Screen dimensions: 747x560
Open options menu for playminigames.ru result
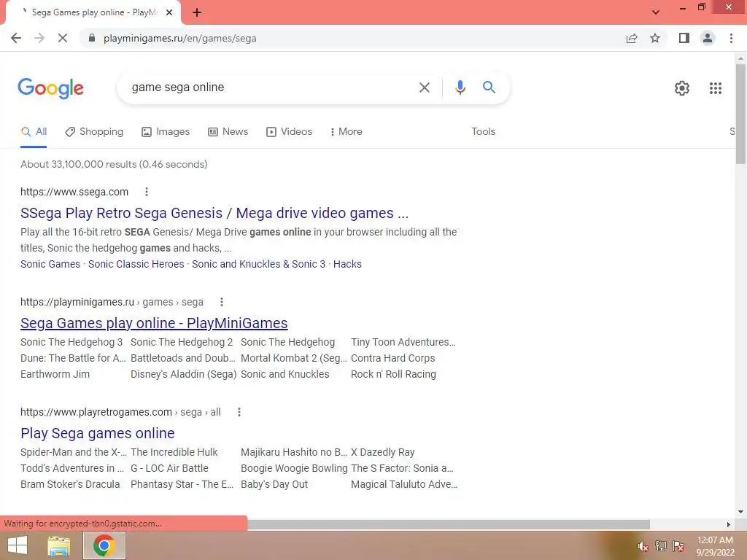click(x=222, y=302)
